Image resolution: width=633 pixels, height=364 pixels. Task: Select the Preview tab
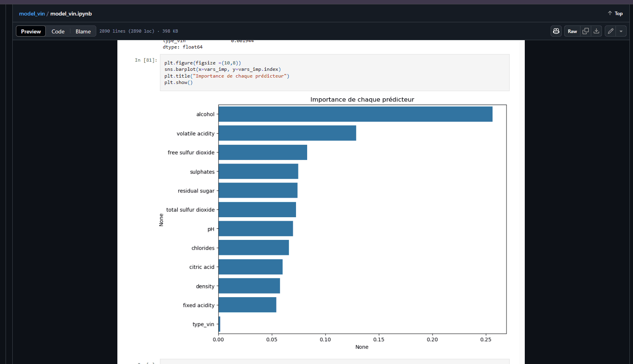pos(31,31)
